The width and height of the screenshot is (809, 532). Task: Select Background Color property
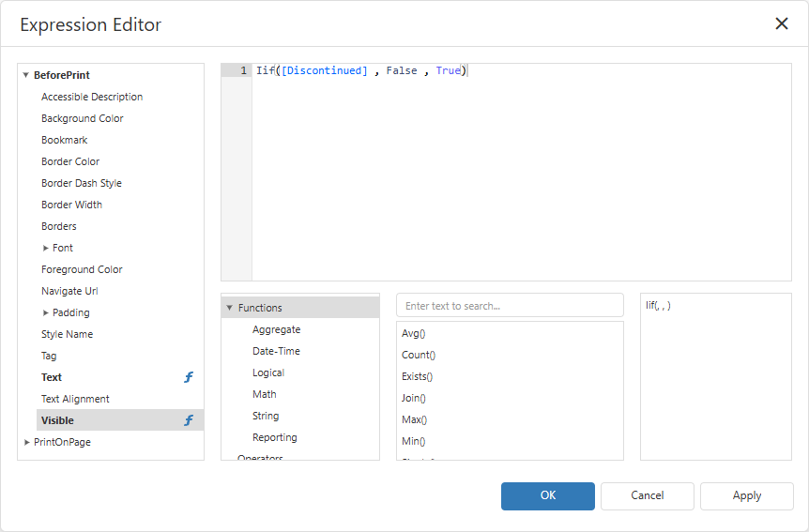click(82, 118)
